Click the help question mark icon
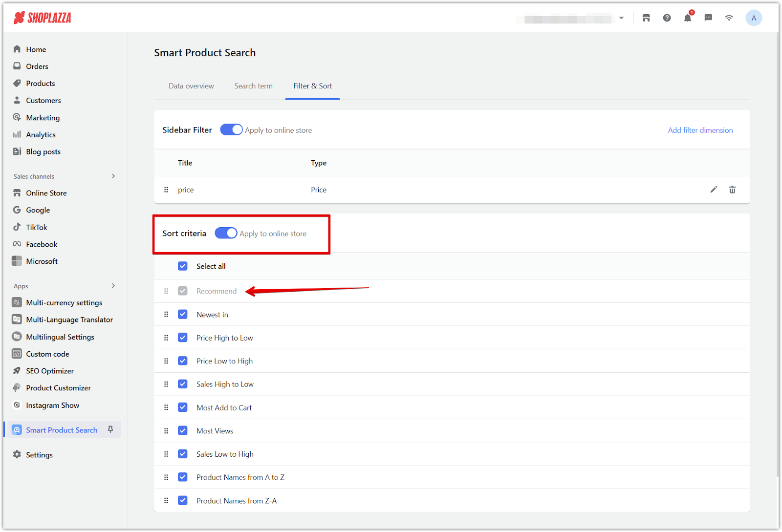The width and height of the screenshot is (782, 532). 667,18
